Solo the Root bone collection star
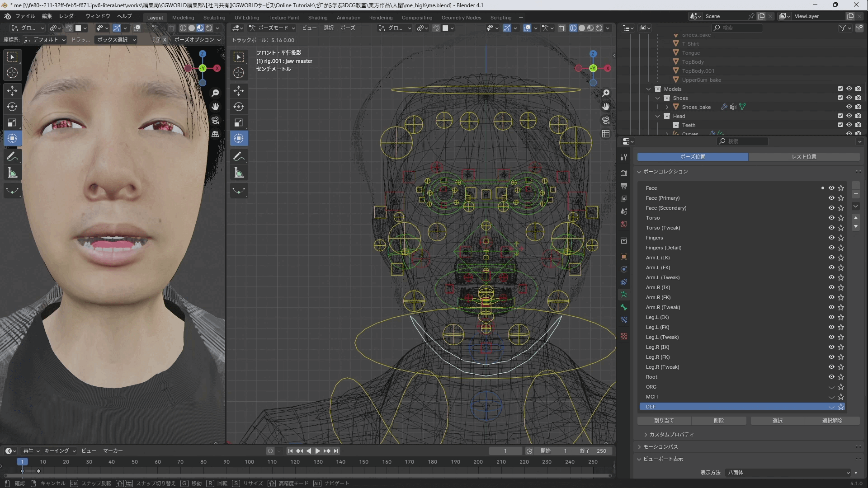The width and height of the screenshot is (868, 488). pyautogui.click(x=841, y=377)
